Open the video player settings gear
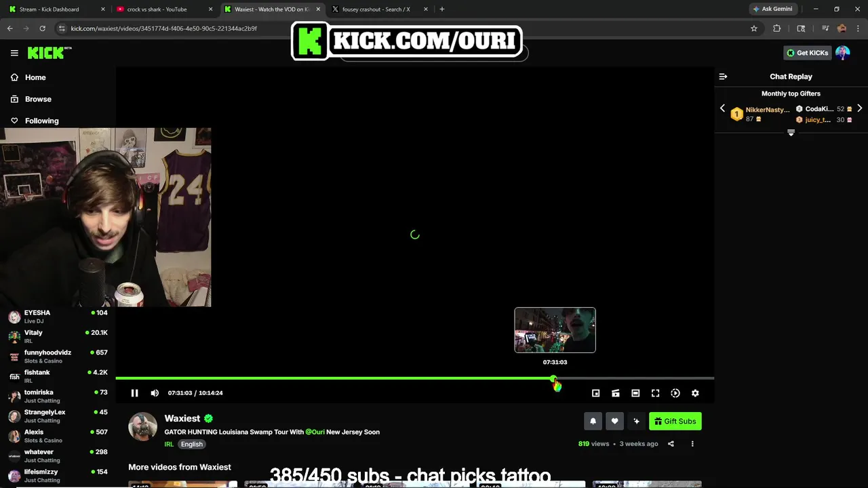Viewport: 868px width, 488px height. tap(695, 393)
